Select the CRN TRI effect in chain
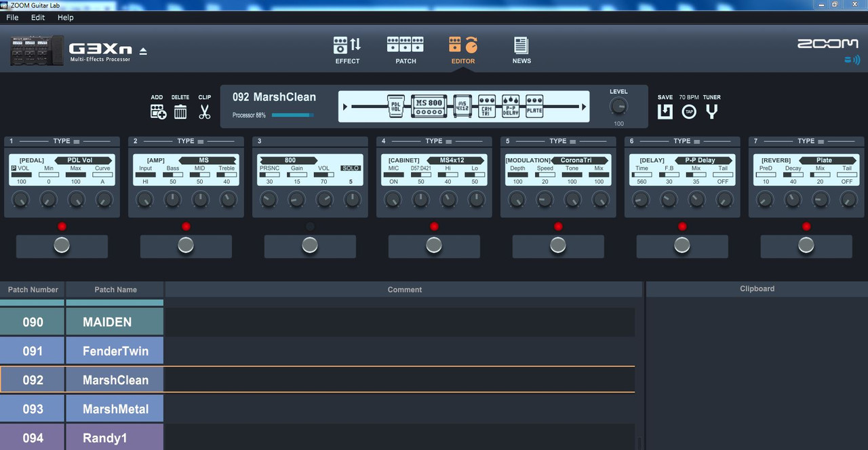Image resolution: width=868 pixels, height=450 pixels. 487,107
